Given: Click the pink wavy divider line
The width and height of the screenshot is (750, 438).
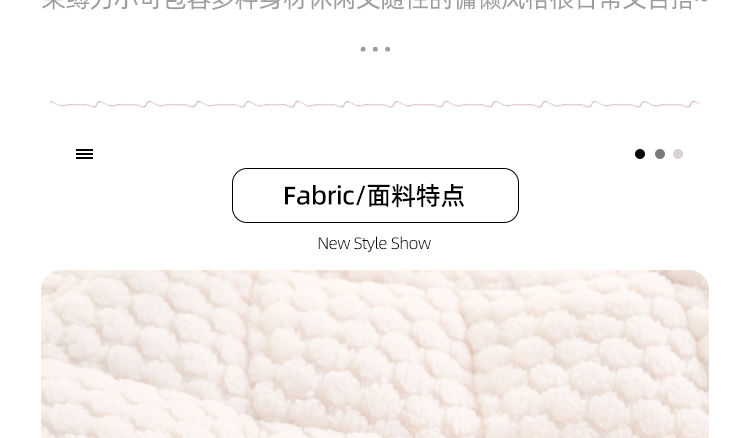Looking at the screenshot, I should 375,104.
